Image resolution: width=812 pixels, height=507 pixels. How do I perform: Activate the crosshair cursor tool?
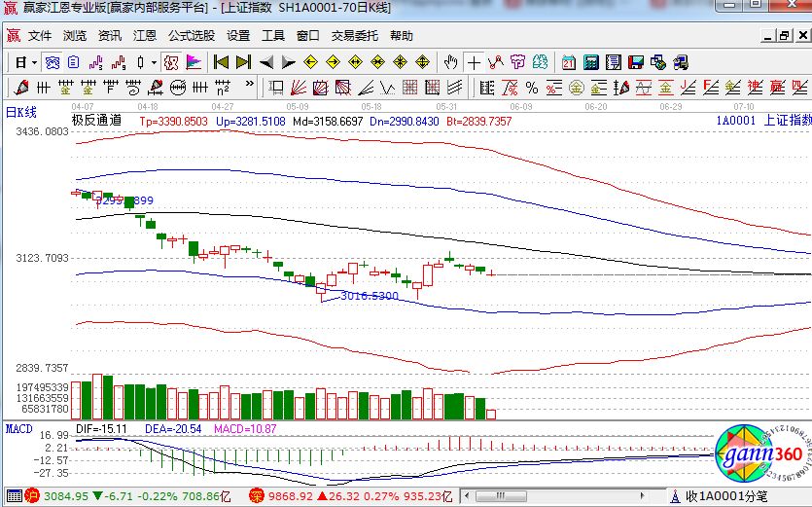click(x=474, y=62)
